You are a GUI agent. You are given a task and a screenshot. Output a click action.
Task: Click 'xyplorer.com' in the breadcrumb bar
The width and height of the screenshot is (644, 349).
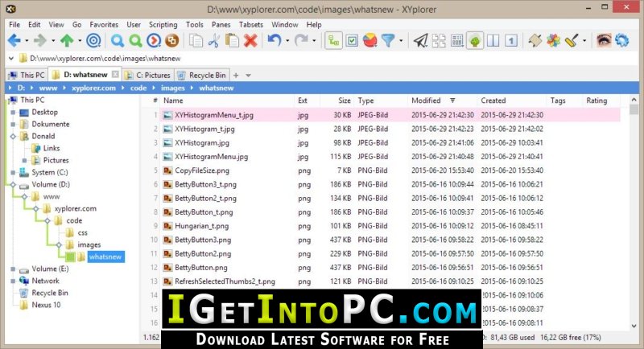coord(93,88)
